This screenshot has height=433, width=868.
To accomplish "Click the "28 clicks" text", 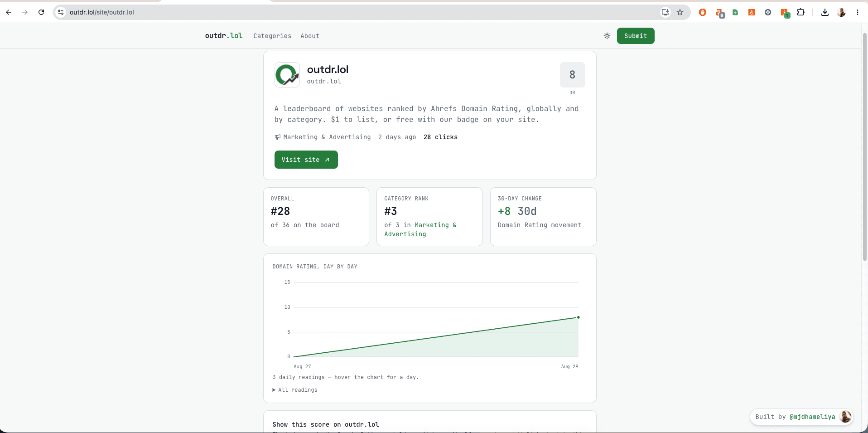I will tap(440, 137).
